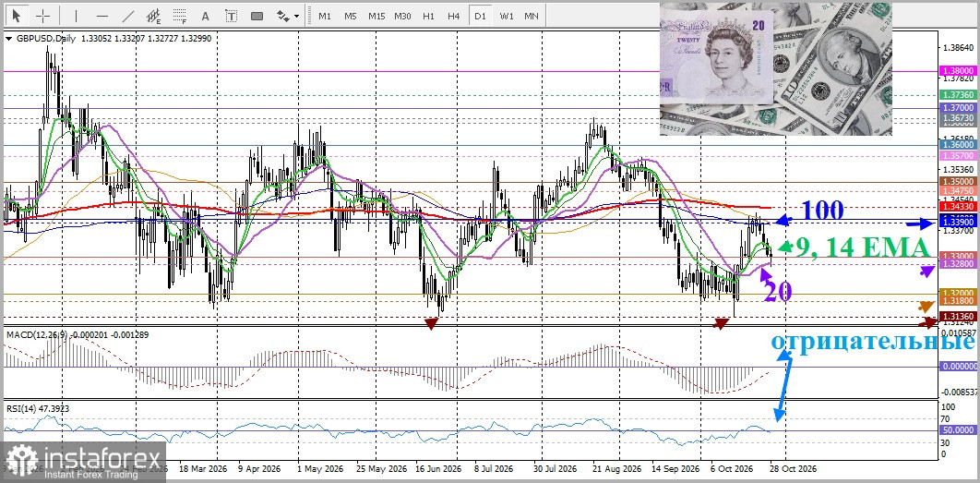The height and width of the screenshot is (483, 980).
Task: Click the 1.34750 price level label
Action: 959,191
